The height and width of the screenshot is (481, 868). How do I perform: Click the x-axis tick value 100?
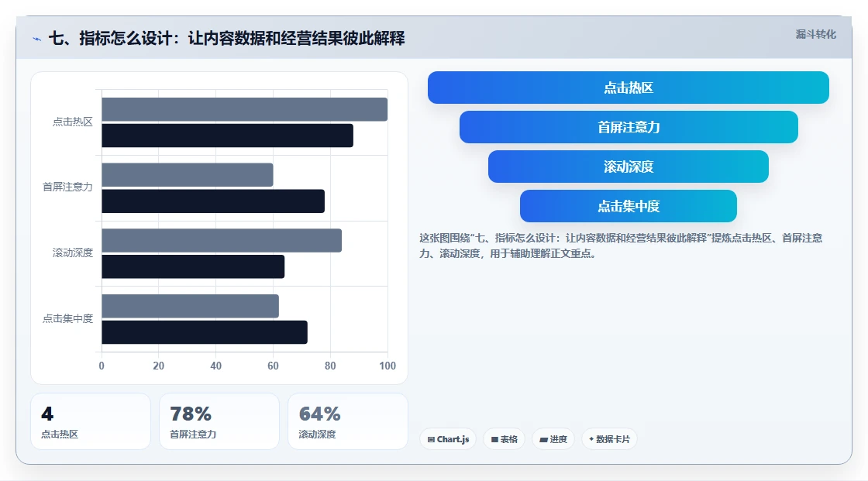[387, 366]
